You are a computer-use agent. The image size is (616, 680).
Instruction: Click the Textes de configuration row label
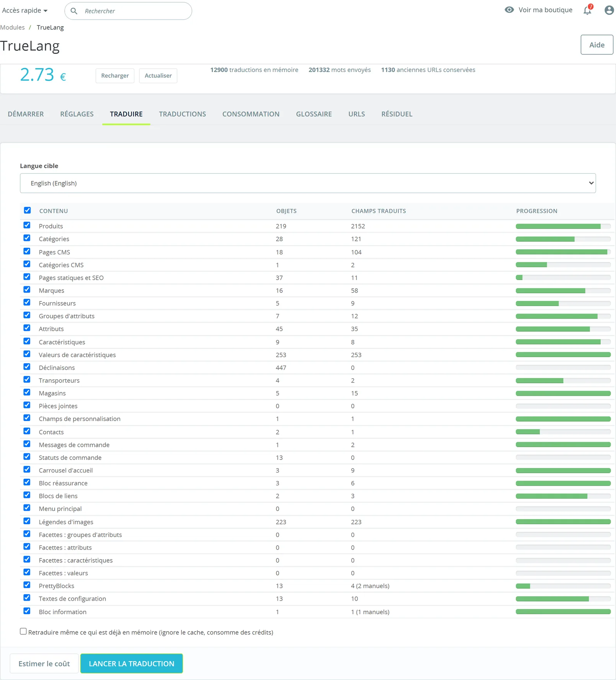coord(72,598)
